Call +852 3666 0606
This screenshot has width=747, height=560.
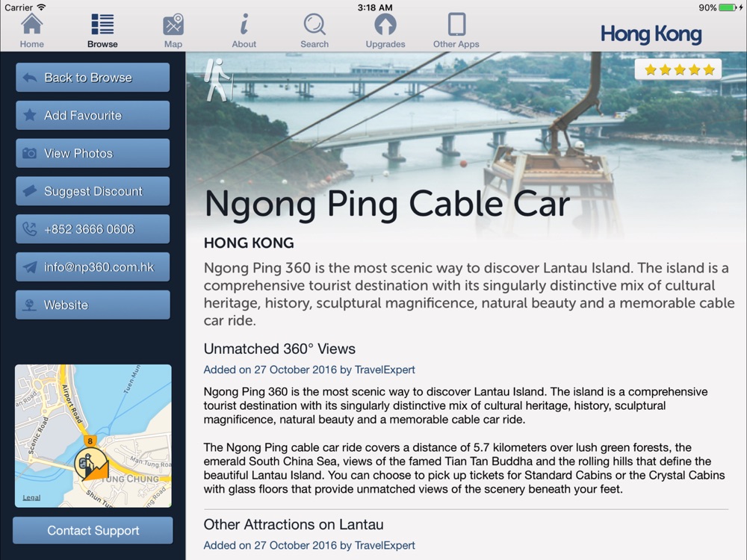pyautogui.click(x=93, y=229)
